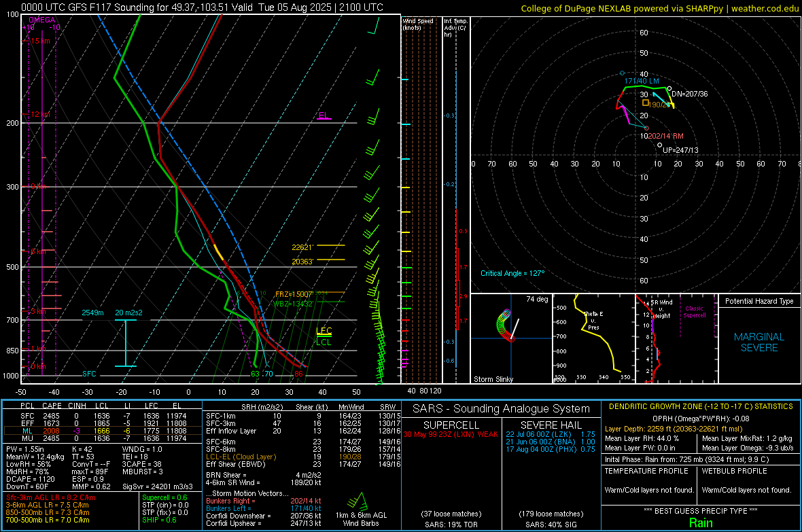This screenshot has height=532, width=802.
Task: Click the Storm Slinky colored circles cluster
Action: pyautogui.click(x=504, y=325)
